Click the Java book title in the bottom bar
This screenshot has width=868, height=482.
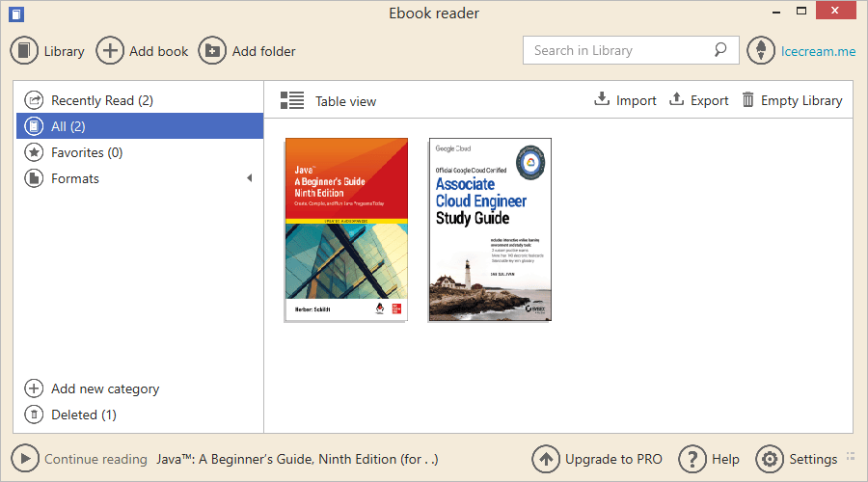297,459
